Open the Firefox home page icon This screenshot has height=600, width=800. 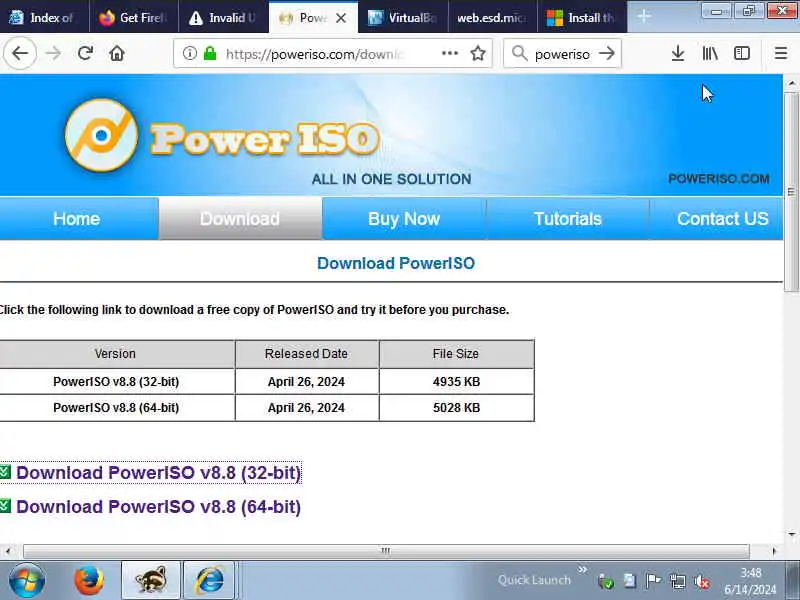(117, 53)
